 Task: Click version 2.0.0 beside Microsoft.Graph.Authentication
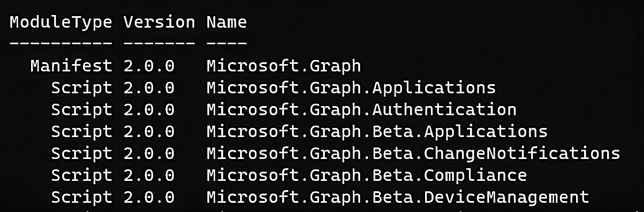pyautogui.click(x=149, y=109)
